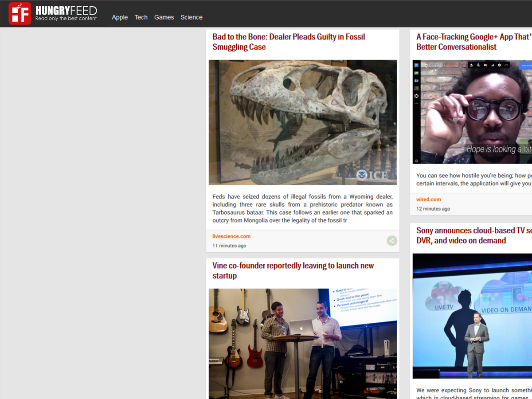The width and height of the screenshot is (532, 399).
Task: Open the Apple category
Action: 120,17
